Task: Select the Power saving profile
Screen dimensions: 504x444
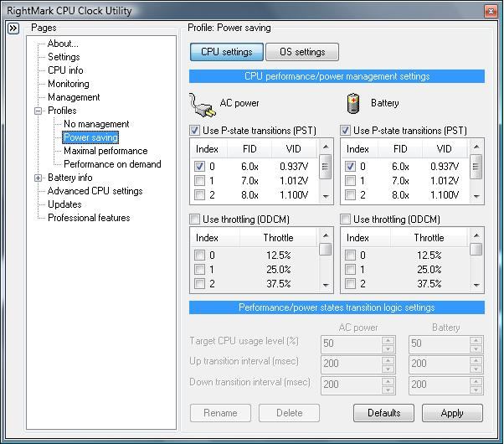Action: (x=90, y=137)
